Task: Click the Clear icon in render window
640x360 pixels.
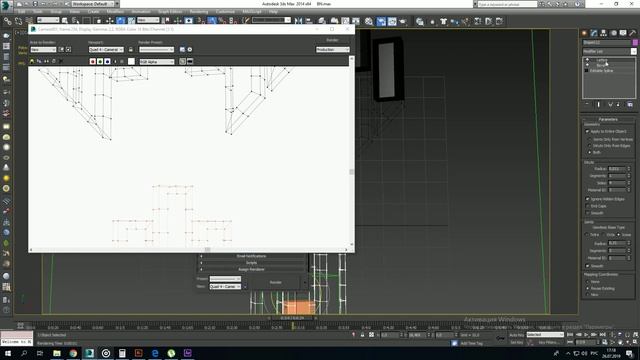Action: click(61, 61)
